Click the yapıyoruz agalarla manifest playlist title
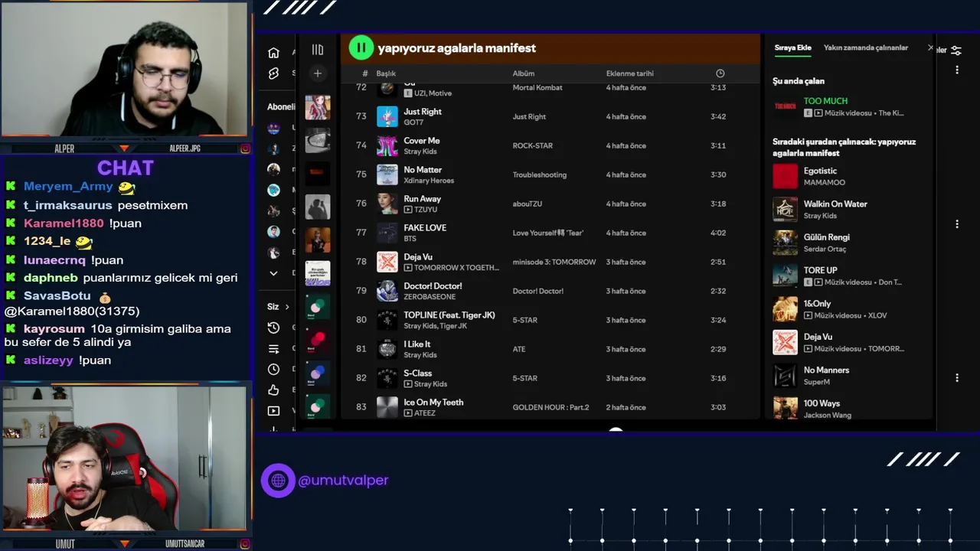Screen dimensions: 980x551 (x=456, y=47)
